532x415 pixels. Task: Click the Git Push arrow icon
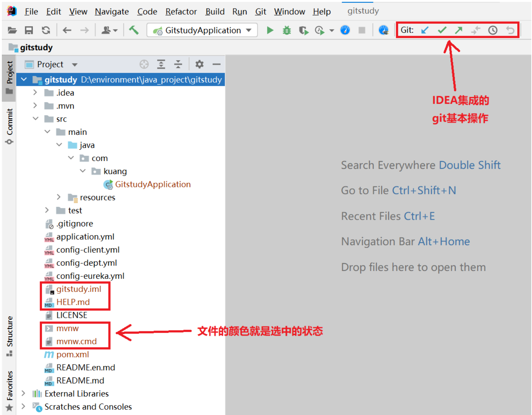coord(459,30)
